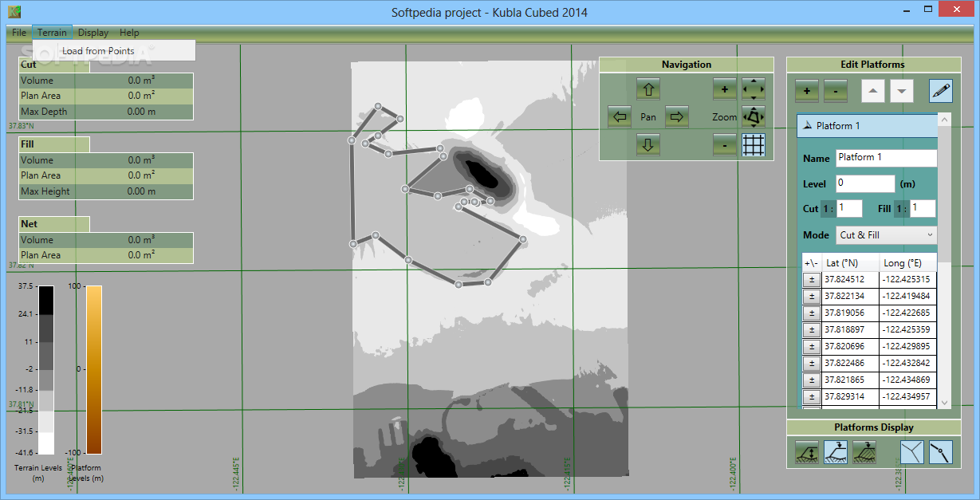
Task: Click the Cut Max Depth value 0.00 m
Action: pyautogui.click(x=141, y=112)
